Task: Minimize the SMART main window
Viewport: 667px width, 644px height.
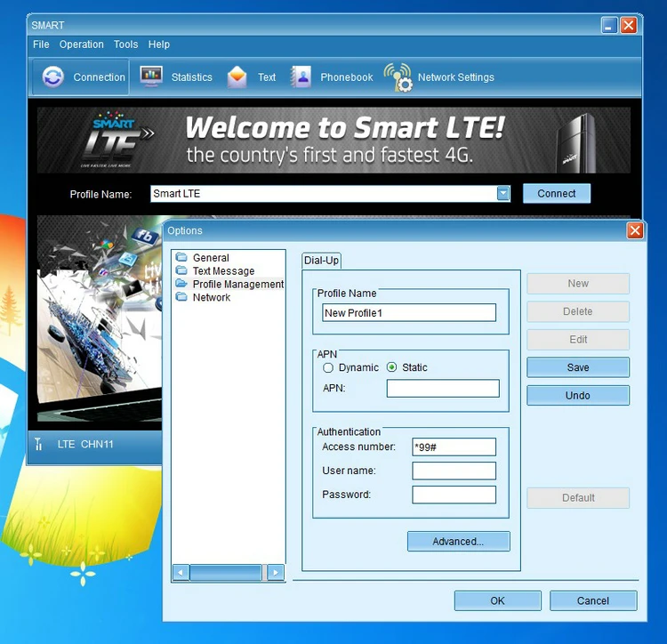Action: 608,25
